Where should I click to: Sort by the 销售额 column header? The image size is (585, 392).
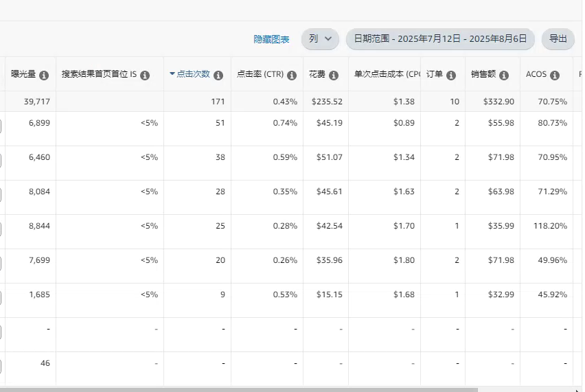483,74
